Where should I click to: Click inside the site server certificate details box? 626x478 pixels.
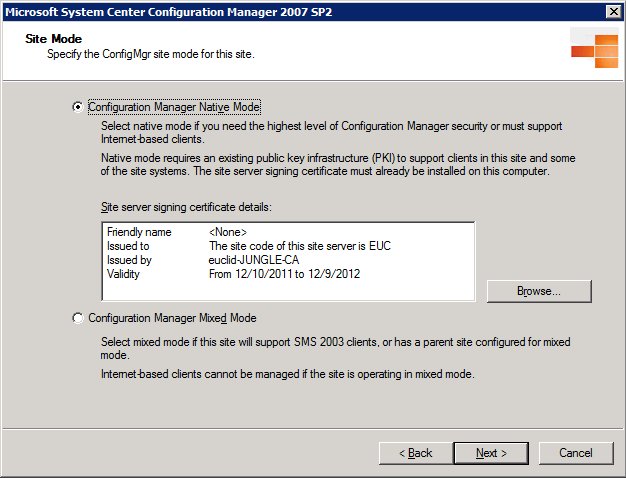point(288,261)
